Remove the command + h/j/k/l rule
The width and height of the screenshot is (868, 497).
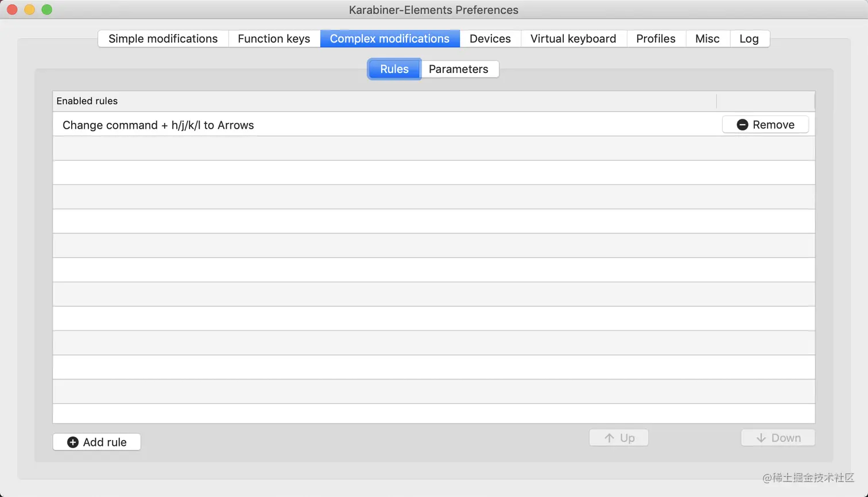765,125
